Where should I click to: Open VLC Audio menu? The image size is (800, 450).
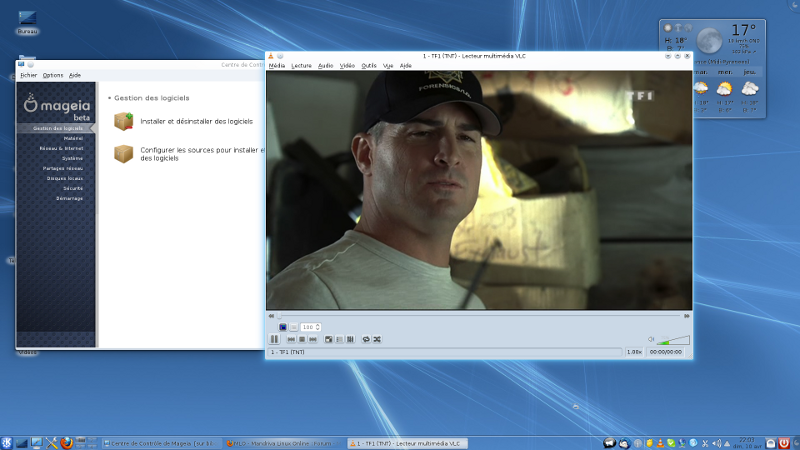(326, 65)
